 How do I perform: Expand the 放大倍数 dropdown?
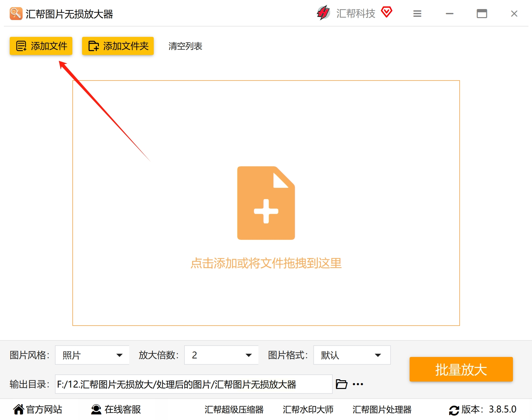221,355
